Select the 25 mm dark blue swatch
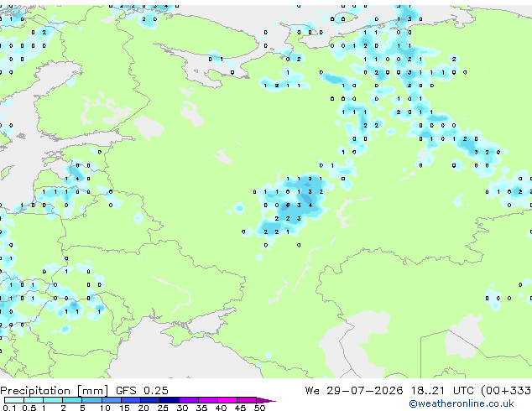The height and width of the screenshot is (411, 532). pyautogui.click(x=169, y=400)
